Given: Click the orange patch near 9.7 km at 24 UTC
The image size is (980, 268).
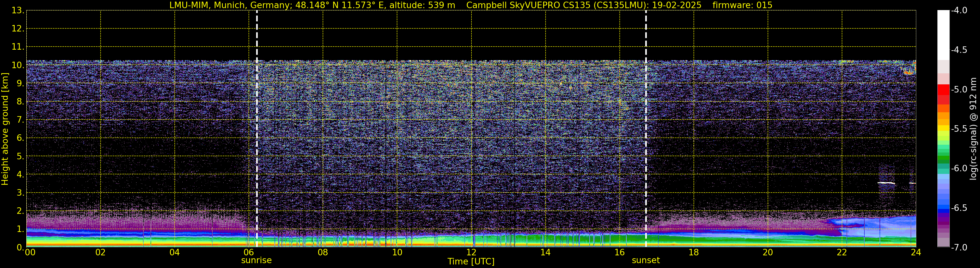Looking at the screenshot, I should (x=909, y=71).
